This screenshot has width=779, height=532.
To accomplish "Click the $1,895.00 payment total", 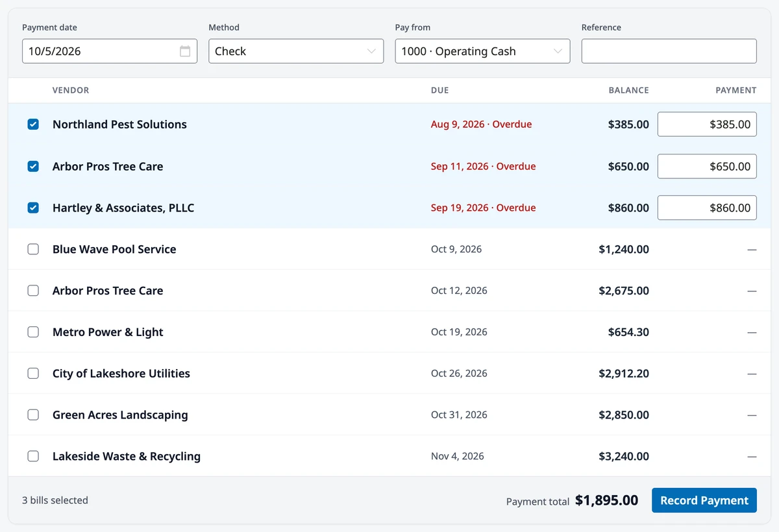I will tap(606, 500).
